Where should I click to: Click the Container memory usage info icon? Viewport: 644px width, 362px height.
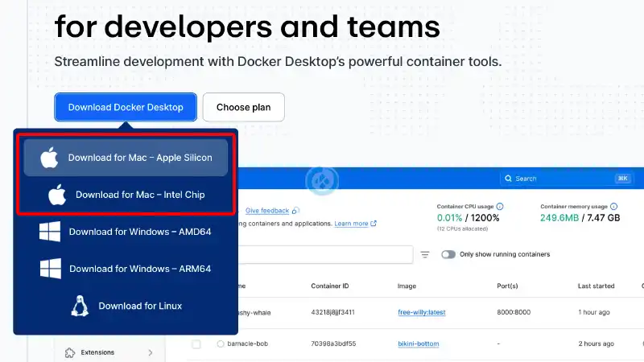coord(613,207)
